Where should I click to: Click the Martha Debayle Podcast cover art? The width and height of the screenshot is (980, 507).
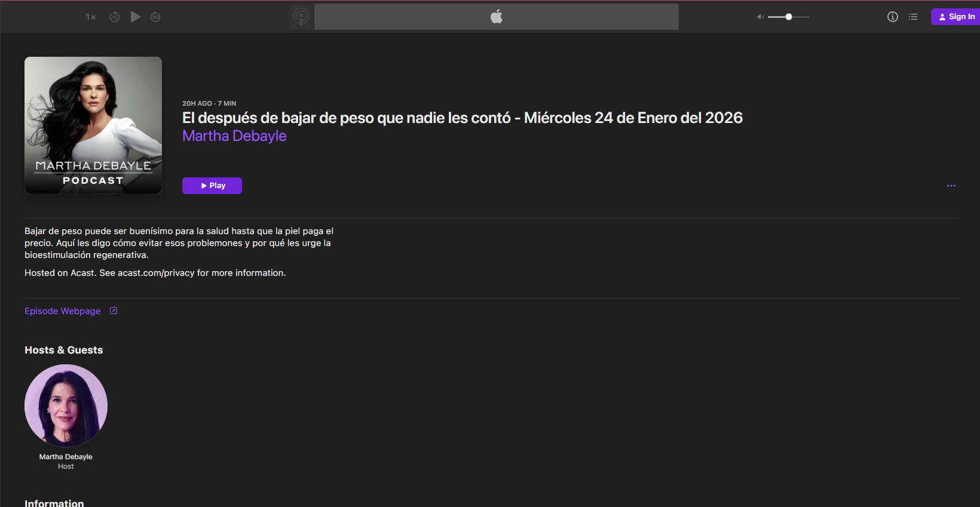click(x=93, y=125)
